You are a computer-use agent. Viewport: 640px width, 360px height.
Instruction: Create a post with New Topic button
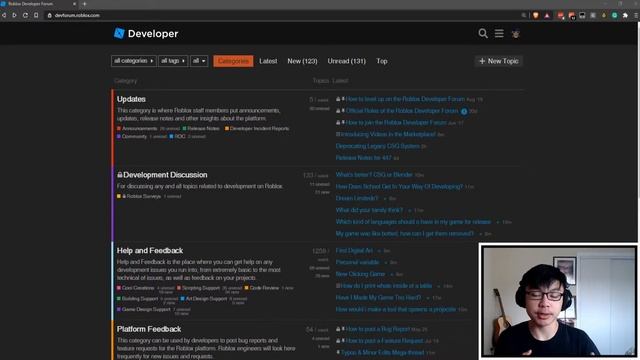(498, 61)
